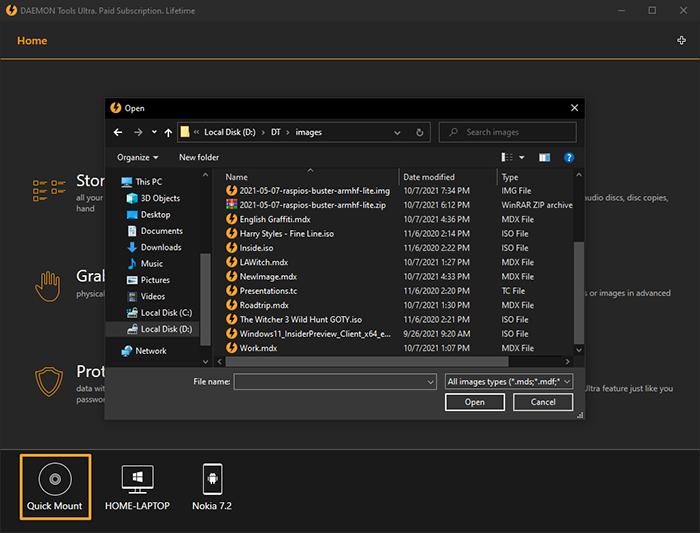Click the New folder toolbar item

coord(199,157)
